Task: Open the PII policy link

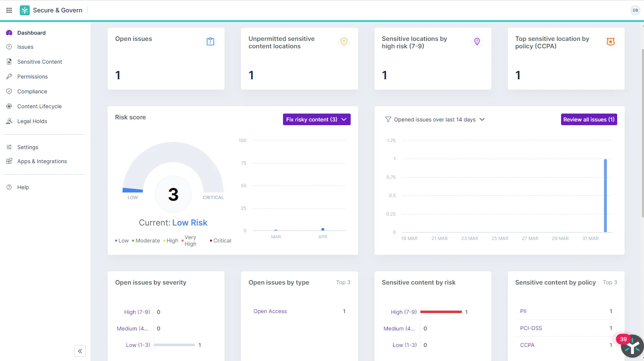Action: point(523,311)
